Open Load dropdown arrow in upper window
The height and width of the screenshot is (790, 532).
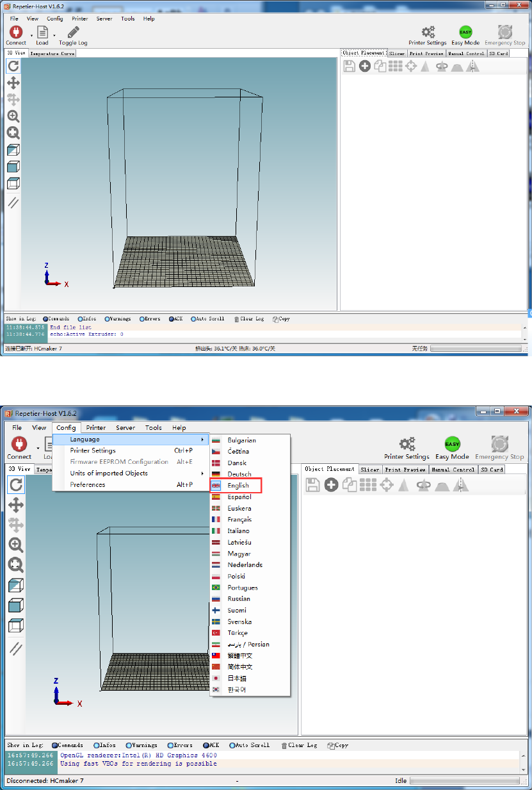(54, 35)
